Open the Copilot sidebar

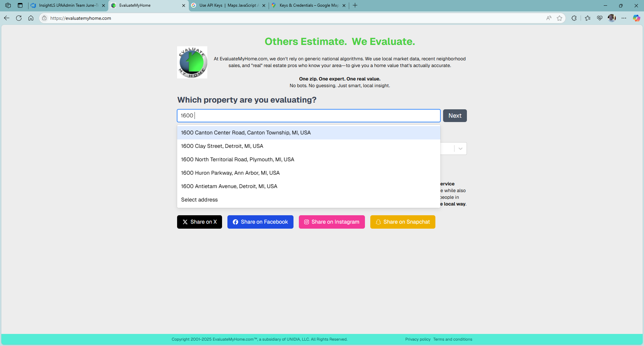click(x=636, y=18)
